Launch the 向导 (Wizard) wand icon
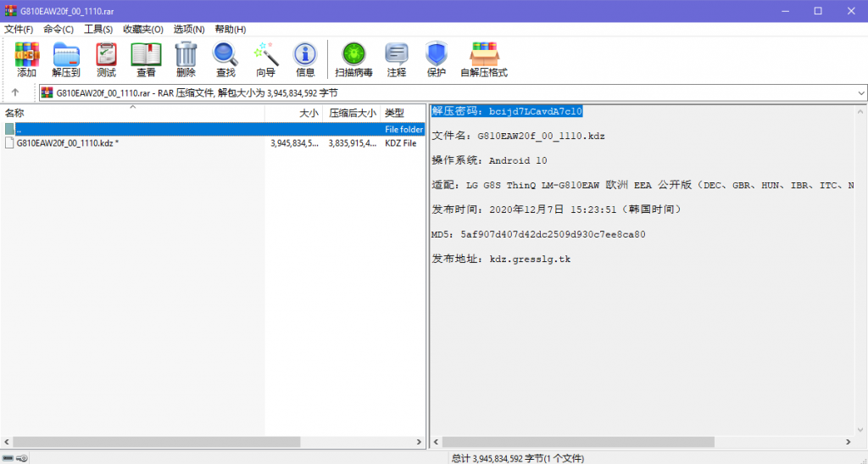868x464 pixels. point(265,59)
